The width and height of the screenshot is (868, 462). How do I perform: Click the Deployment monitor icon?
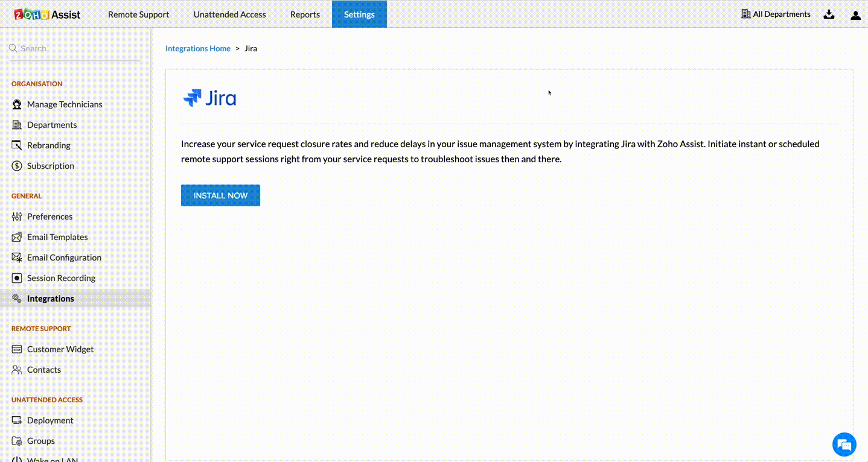[x=17, y=420]
